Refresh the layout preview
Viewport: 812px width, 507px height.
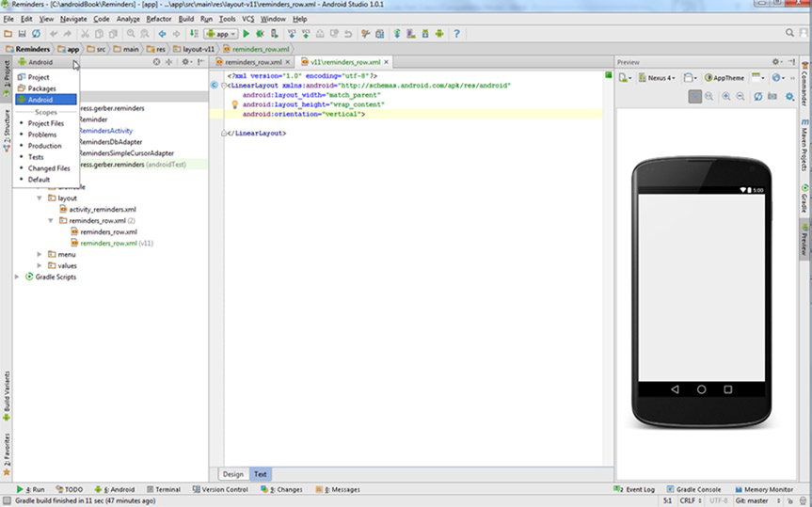(756, 96)
